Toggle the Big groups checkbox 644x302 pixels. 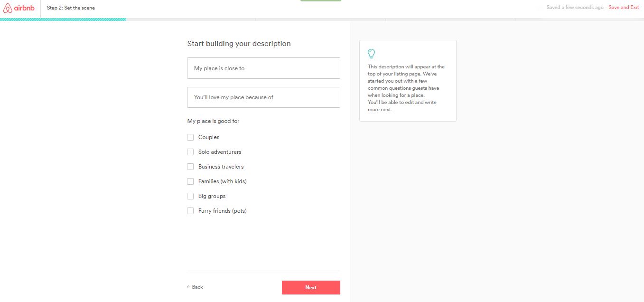[x=190, y=196]
